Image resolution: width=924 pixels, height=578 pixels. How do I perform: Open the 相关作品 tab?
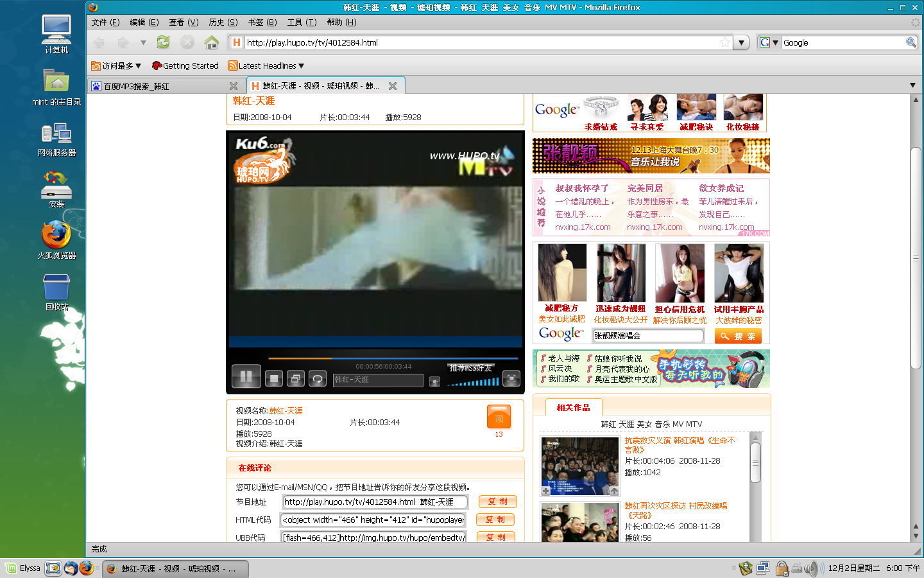coord(574,407)
